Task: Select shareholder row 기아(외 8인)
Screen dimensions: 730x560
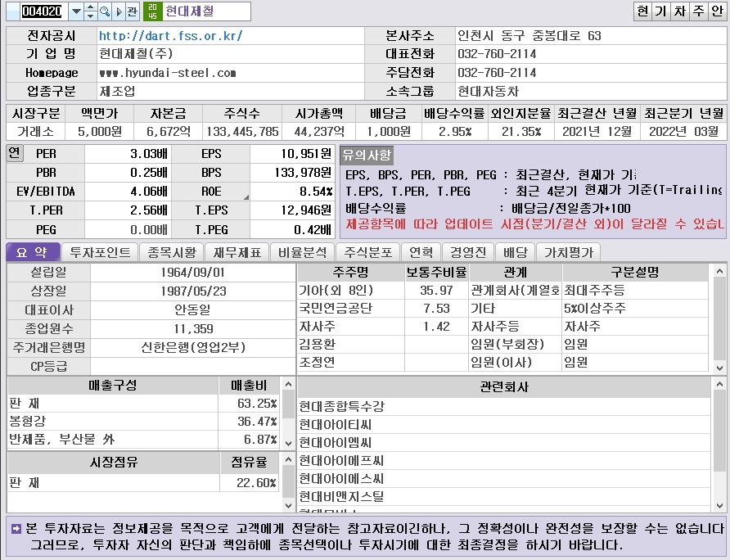Action: (x=502, y=291)
